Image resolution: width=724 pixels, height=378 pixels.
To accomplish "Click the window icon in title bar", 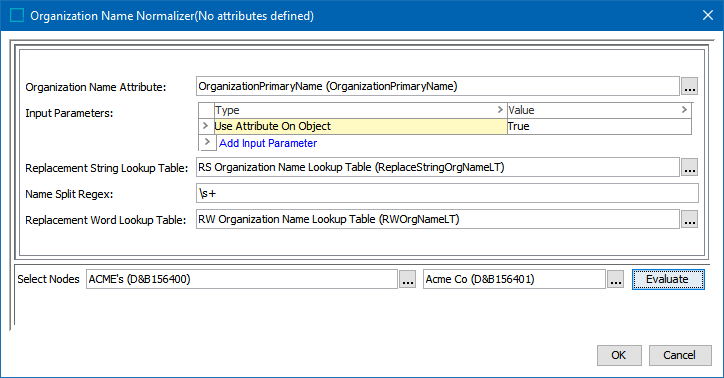I will click(x=17, y=15).
